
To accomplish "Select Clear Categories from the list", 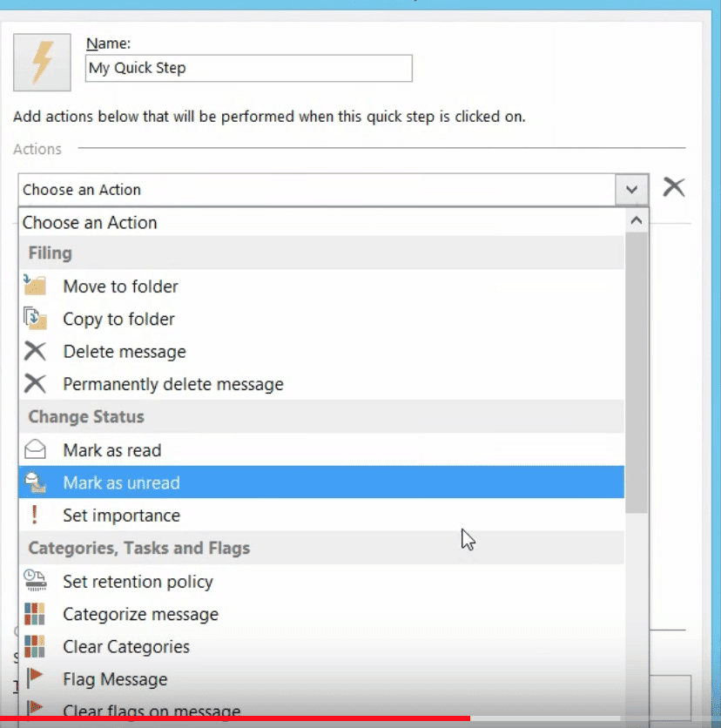I will pos(126,647).
